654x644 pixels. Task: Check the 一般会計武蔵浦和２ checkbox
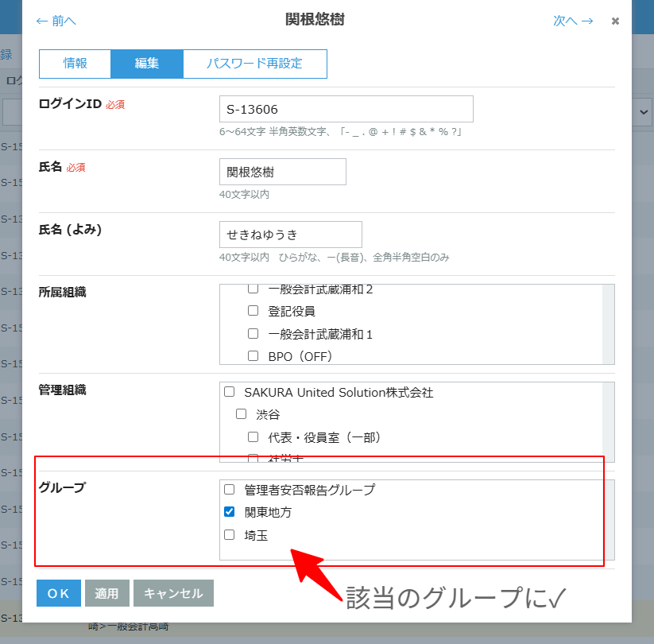coord(253,289)
